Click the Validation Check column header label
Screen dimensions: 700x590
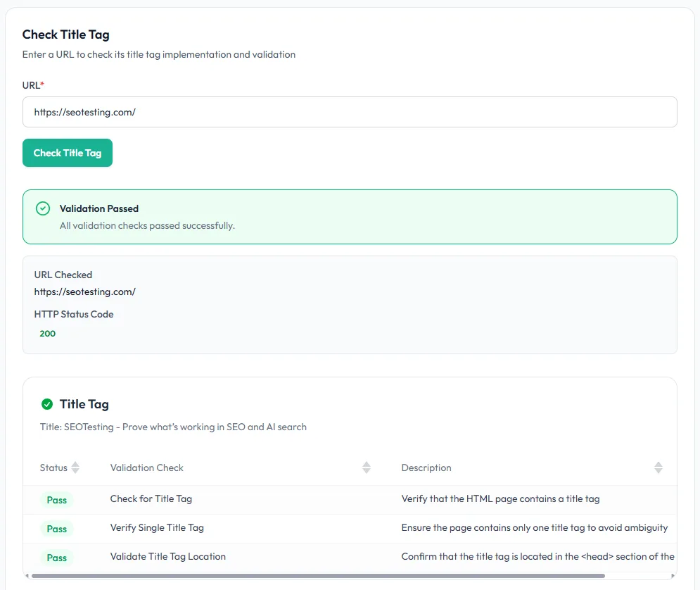pyautogui.click(x=146, y=467)
